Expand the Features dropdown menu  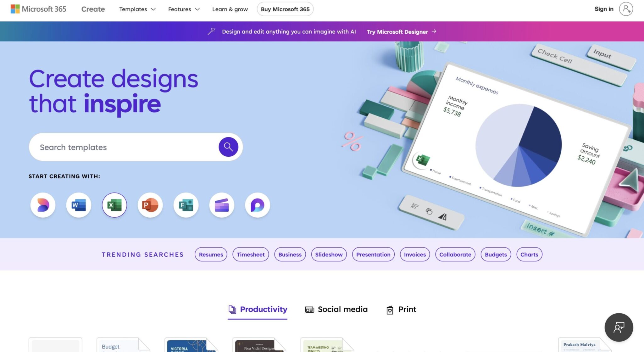click(184, 9)
